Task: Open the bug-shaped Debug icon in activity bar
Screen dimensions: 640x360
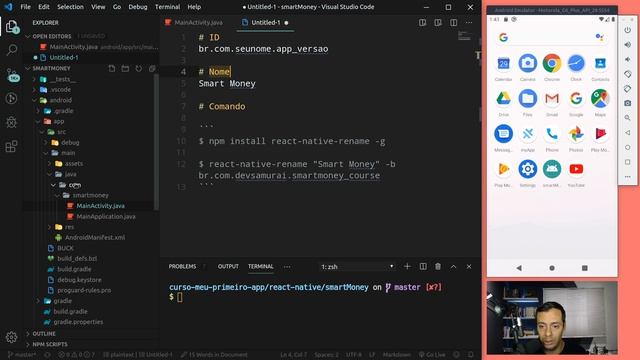Action: [11, 122]
